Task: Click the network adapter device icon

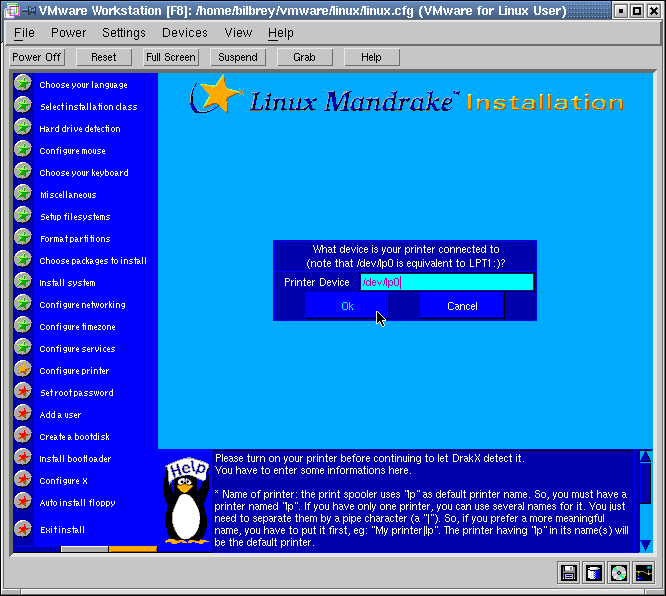Action: pos(644,572)
